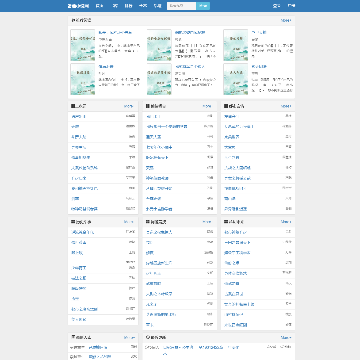Open the More+ link of the recommended section
360x360 pixels.
pos(286,20)
